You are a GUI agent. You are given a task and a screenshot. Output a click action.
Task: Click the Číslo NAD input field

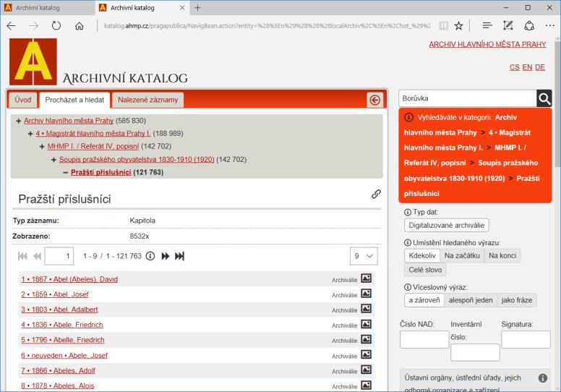pos(424,339)
